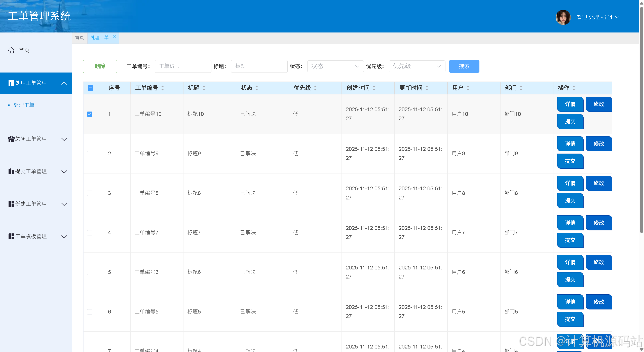Click the green 删除 button
Image resolution: width=644 pixels, height=352 pixels.
coord(100,66)
